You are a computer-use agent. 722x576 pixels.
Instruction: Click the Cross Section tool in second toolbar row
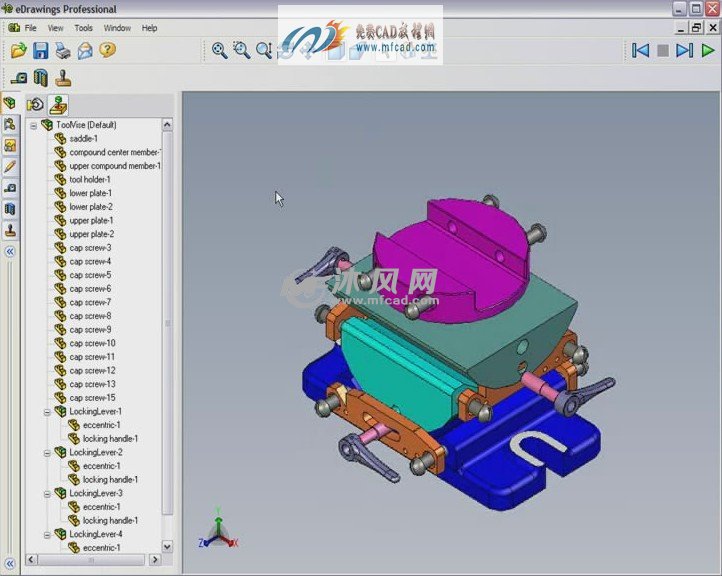point(41,78)
